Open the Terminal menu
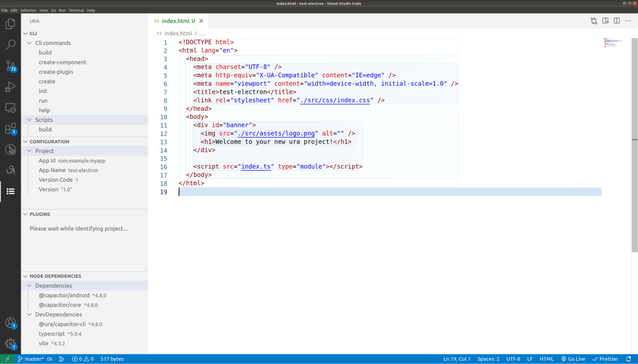The image size is (638, 364). [x=76, y=10]
